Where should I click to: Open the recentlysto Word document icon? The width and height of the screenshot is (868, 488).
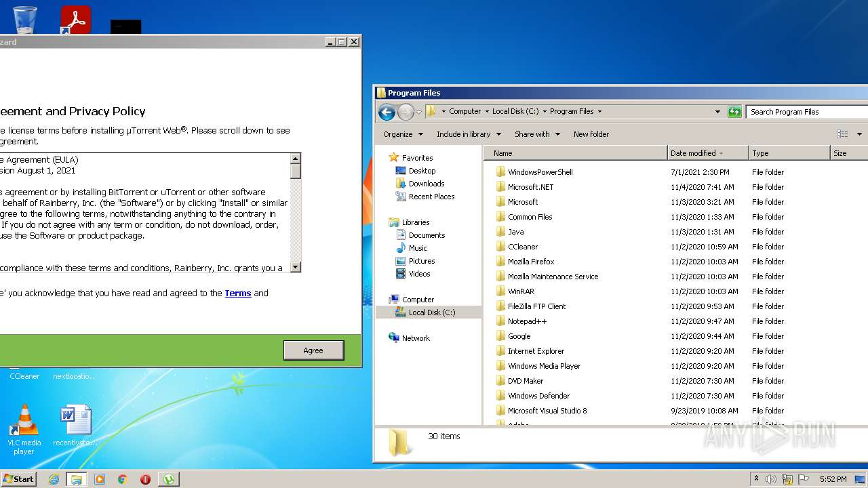(x=75, y=426)
